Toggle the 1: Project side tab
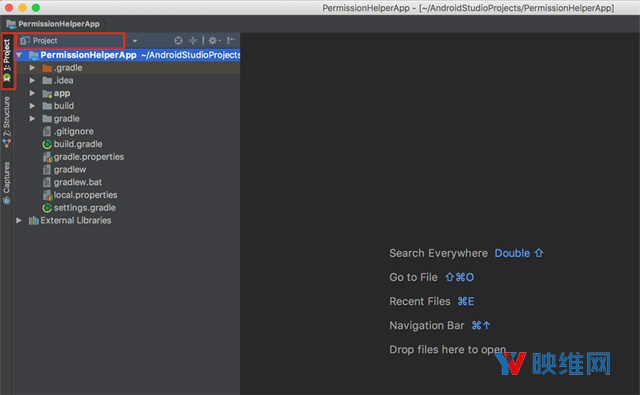This screenshot has width=640, height=395. (x=7, y=60)
